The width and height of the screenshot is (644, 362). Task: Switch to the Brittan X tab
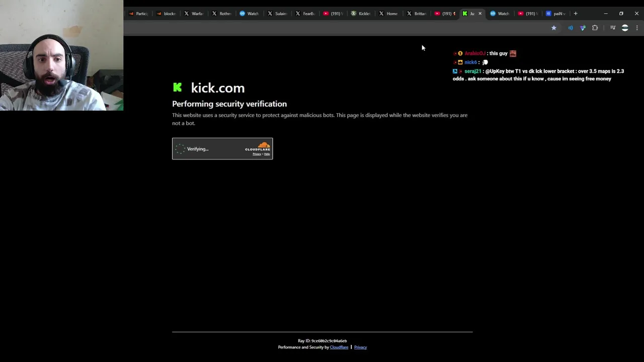click(416, 14)
